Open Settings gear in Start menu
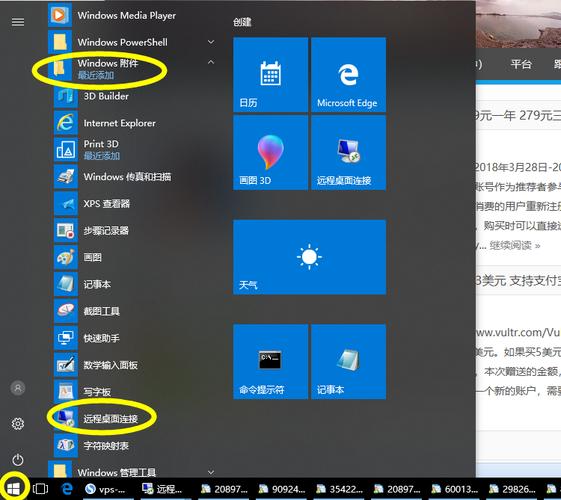The width and height of the screenshot is (561, 500). click(18, 424)
